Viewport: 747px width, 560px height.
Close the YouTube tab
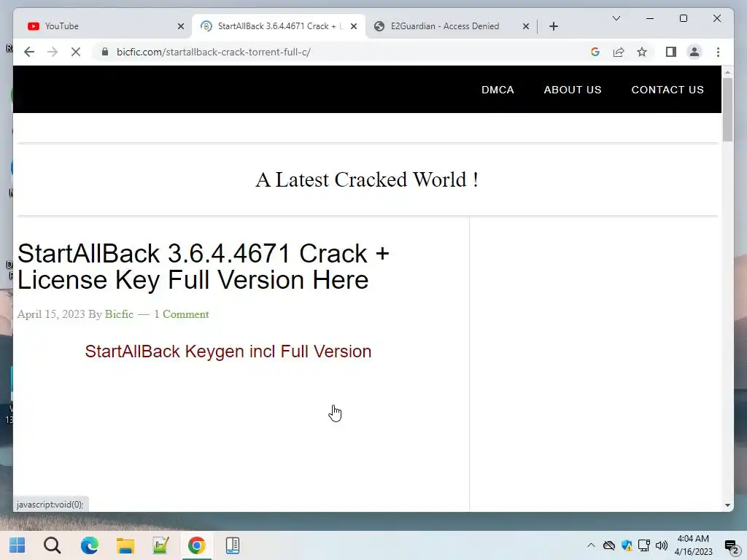pyautogui.click(x=181, y=27)
